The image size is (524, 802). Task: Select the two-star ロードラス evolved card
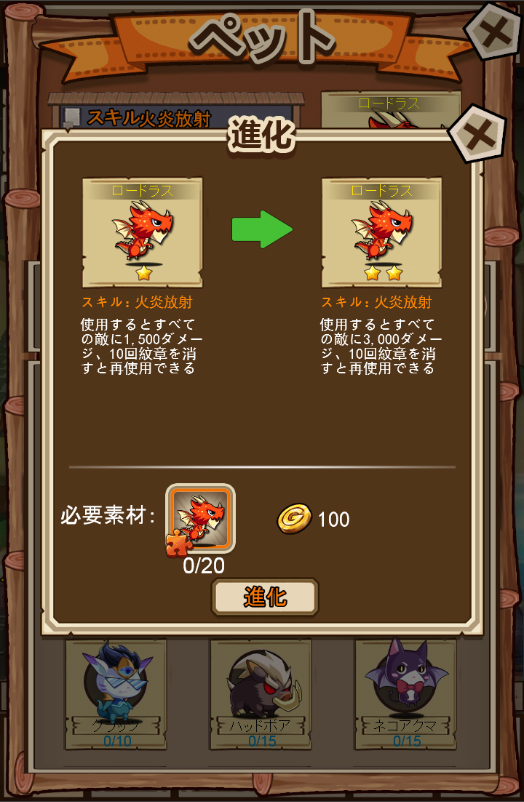click(381, 233)
